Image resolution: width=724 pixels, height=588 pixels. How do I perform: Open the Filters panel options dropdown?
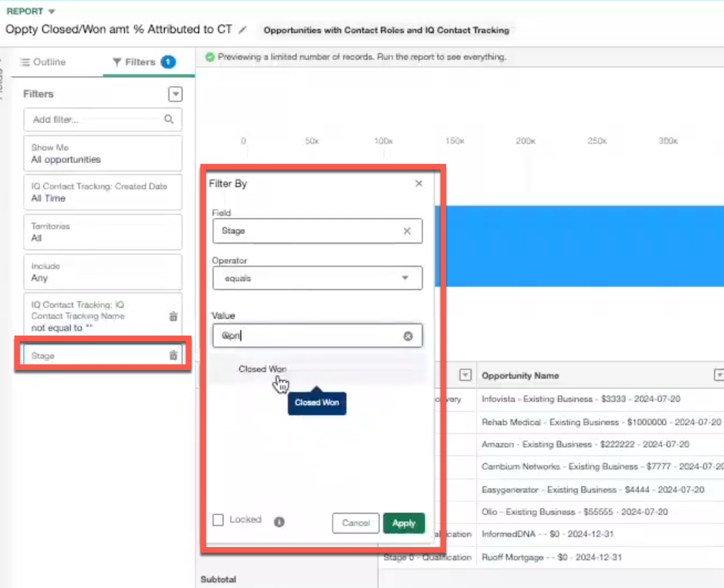pyautogui.click(x=175, y=94)
